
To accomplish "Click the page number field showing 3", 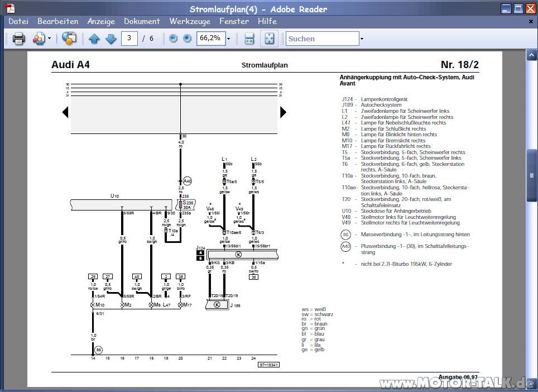I will (x=129, y=39).
